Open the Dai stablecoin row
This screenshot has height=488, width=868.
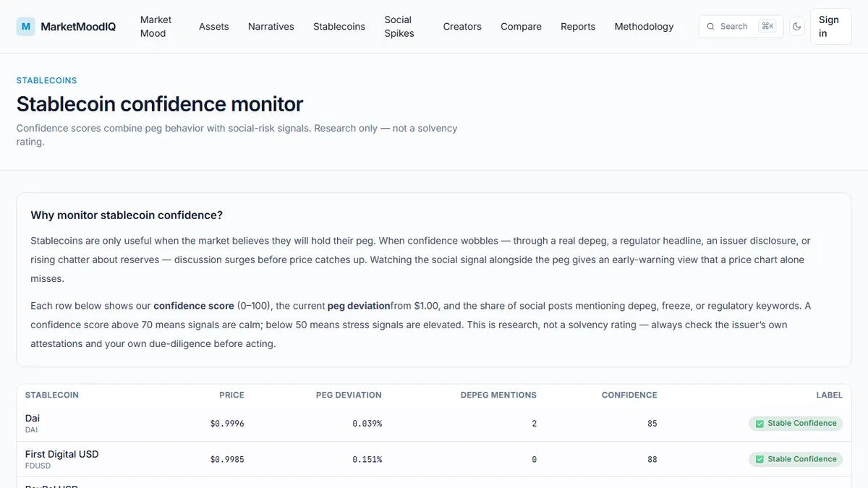coord(434,424)
